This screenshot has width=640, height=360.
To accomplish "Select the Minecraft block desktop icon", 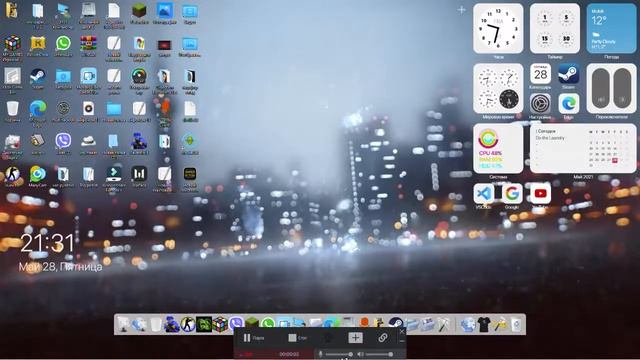I will 139,11.
